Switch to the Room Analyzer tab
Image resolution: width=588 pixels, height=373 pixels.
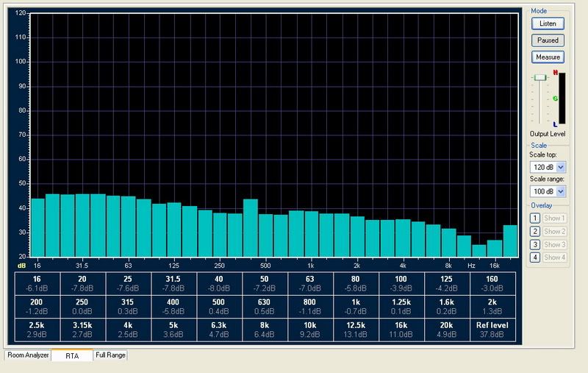click(x=28, y=355)
